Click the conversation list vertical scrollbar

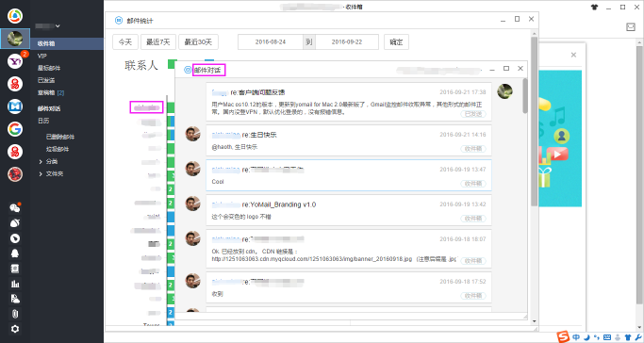coord(525,96)
